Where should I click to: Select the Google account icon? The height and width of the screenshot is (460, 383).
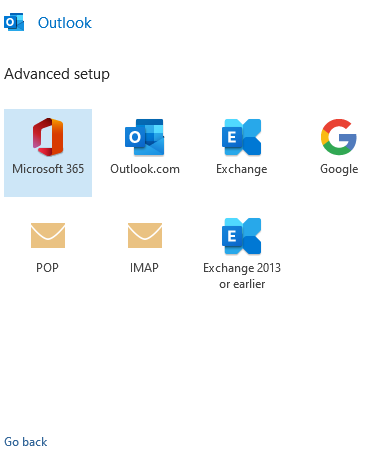[339, 137]
